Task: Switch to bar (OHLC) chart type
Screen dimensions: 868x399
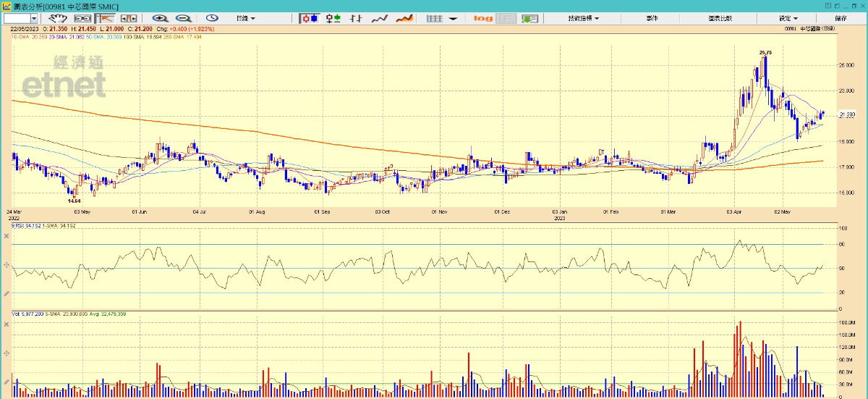Action: (x=356, y=18)
